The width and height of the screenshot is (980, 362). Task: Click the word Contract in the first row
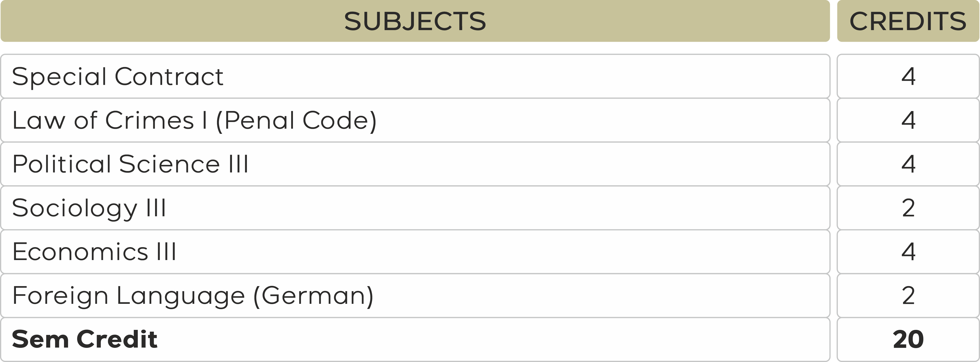coord(169,76)
